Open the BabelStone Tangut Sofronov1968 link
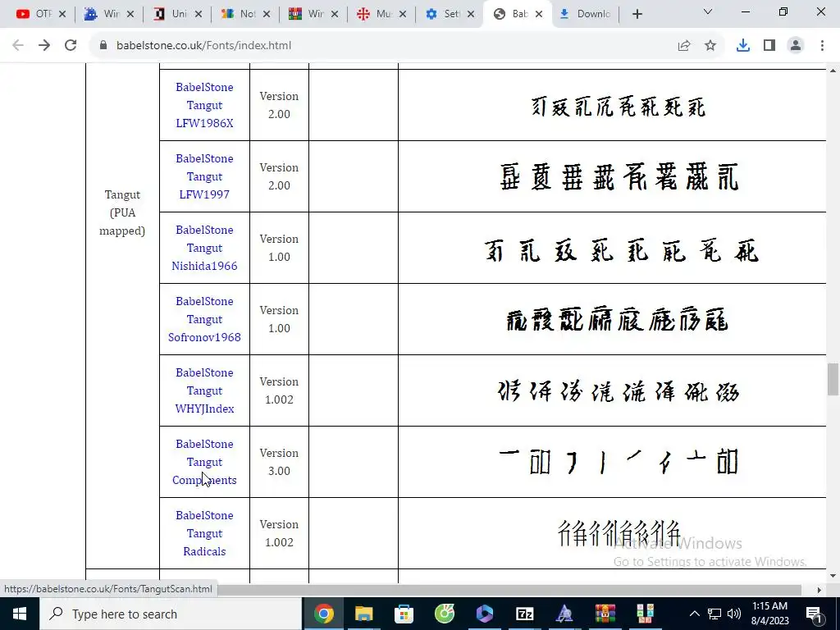 pyautogui.click(x=204, y=319)
